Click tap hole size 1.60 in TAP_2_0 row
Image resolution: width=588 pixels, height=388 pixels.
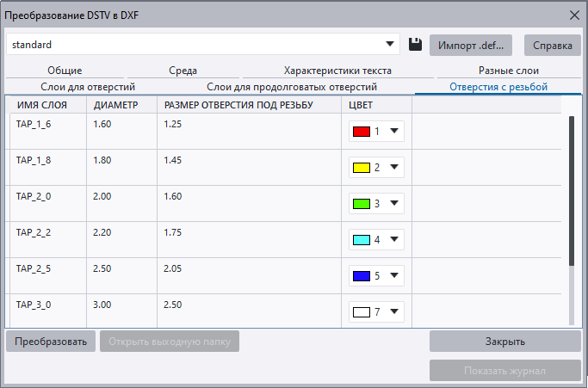(x=249, y=204)
